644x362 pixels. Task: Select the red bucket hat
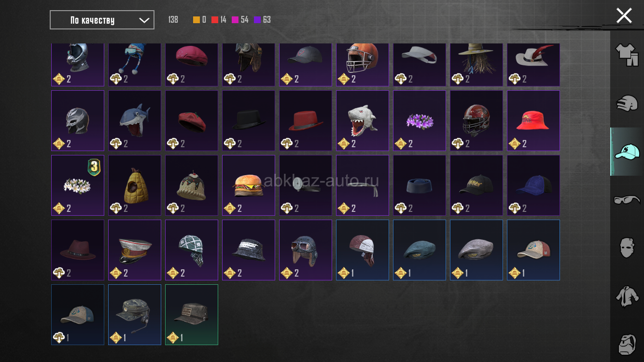click(533, 121)
